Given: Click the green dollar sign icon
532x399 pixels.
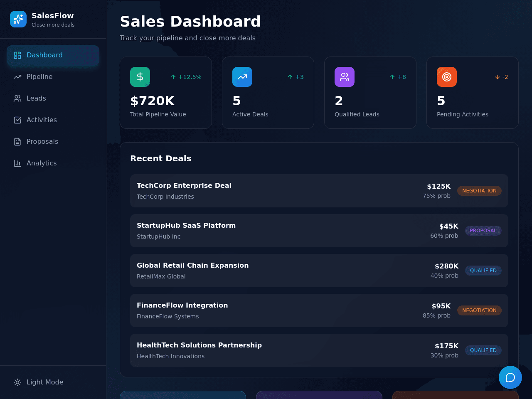Looking at the screenshot, I should point(140,77).
